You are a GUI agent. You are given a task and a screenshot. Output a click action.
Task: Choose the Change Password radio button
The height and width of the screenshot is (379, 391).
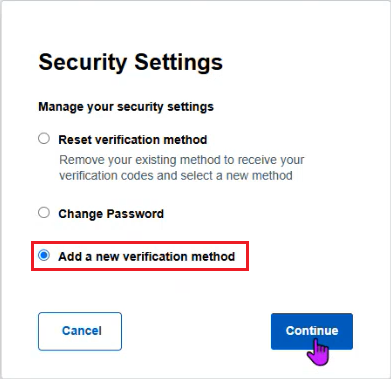pos(44,213)
